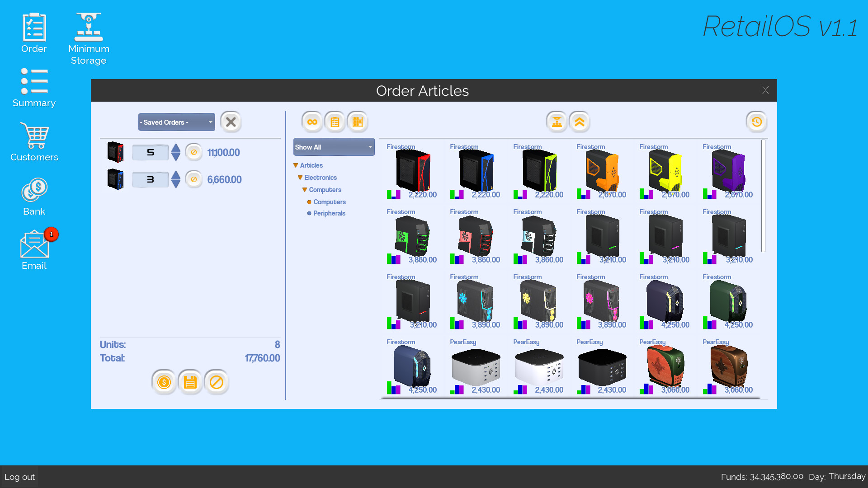Select the Computers category filter

(x=329, y=202)
